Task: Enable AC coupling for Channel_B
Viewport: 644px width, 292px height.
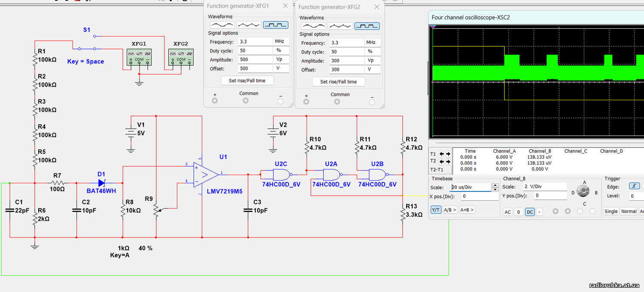Action: pos(507,212)
